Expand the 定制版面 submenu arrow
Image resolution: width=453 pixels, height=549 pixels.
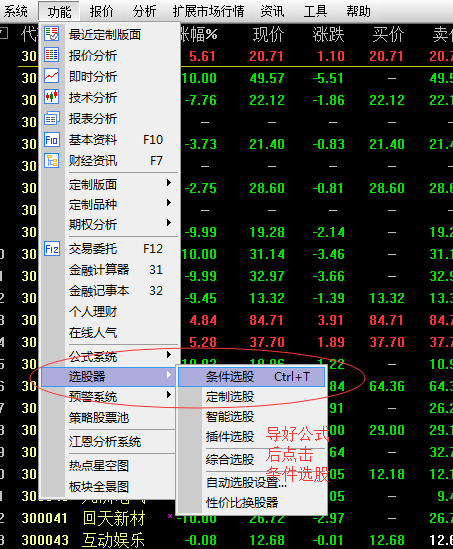[x=169, y=183]
